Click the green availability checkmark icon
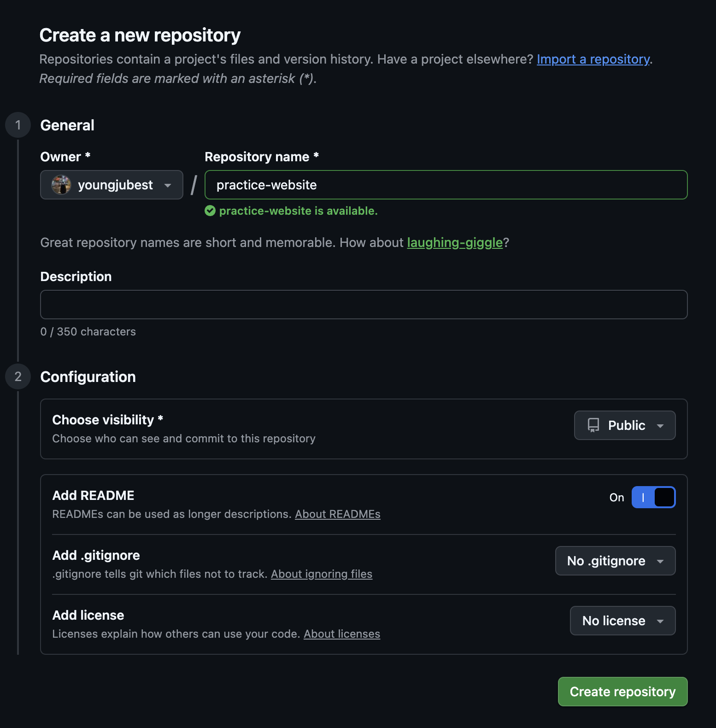Image resolution: width=716 pixels, height=728 pixels. [210, 211]
